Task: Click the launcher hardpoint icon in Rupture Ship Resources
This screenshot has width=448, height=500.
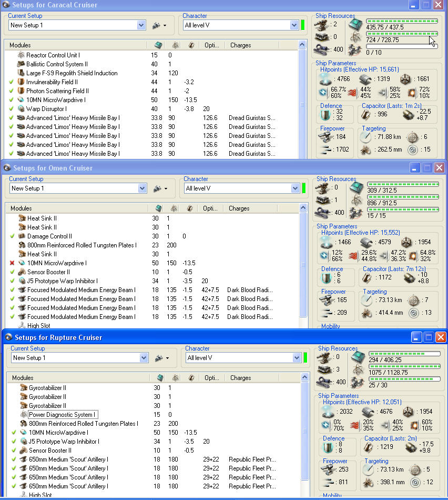Action: click(324, 369)
